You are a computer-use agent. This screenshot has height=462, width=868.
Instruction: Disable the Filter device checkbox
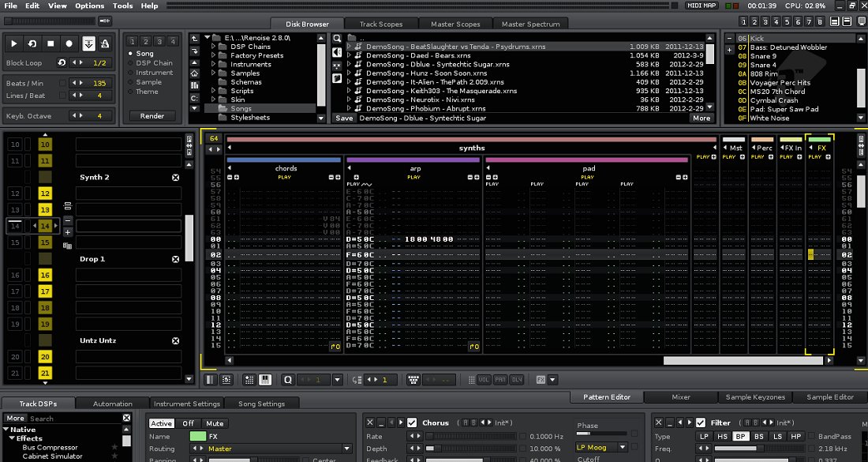701,423
